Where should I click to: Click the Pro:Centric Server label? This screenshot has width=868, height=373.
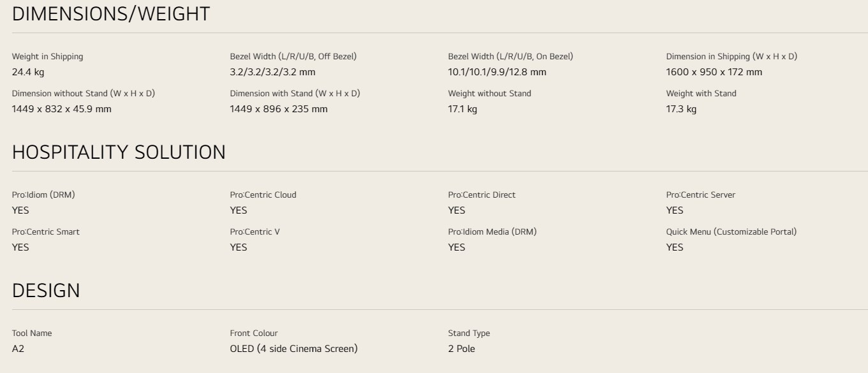coord(701,194)
